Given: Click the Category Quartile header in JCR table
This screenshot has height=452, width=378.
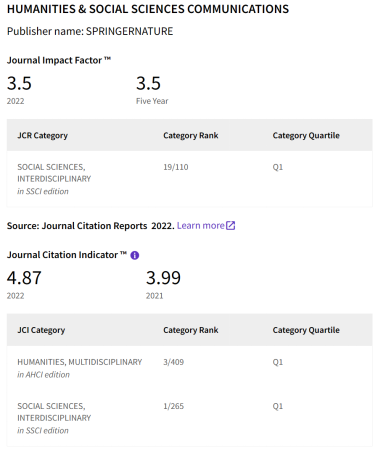Looking at the screenshot, I should click(x=306, y=135).
